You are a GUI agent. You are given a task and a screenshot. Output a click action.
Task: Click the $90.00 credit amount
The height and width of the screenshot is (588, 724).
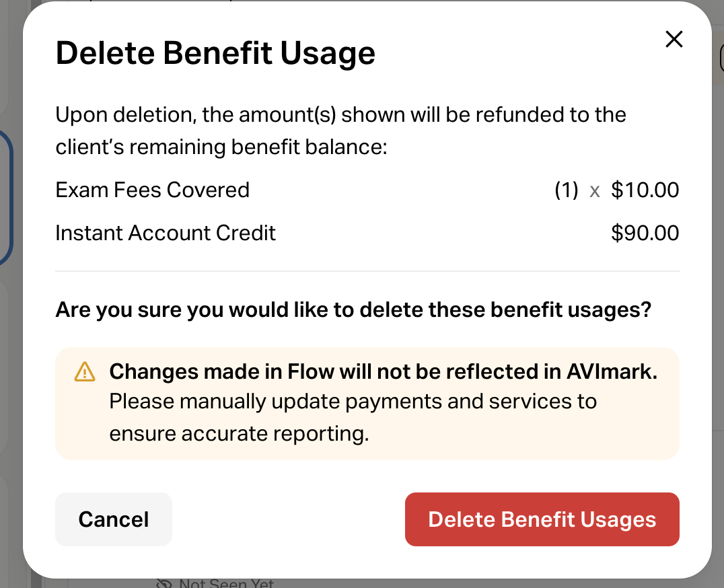point(645,233)
